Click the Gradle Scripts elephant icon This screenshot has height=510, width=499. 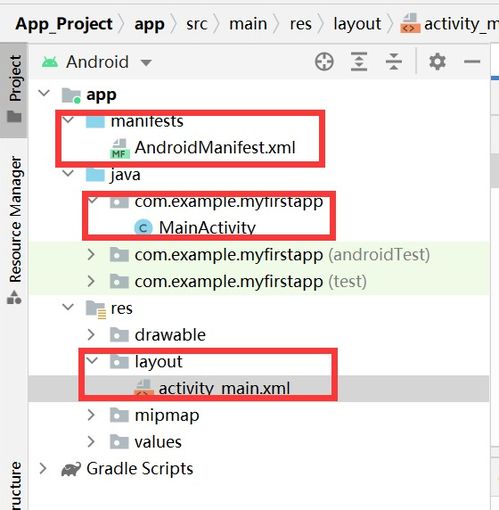pos(71,469)
